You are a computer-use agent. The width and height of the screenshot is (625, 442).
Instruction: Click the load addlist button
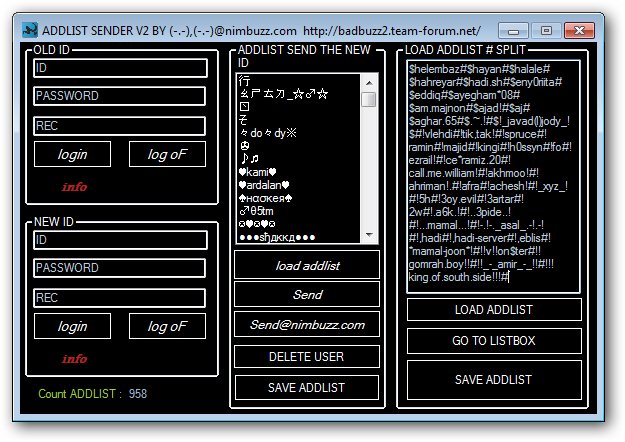307,265
